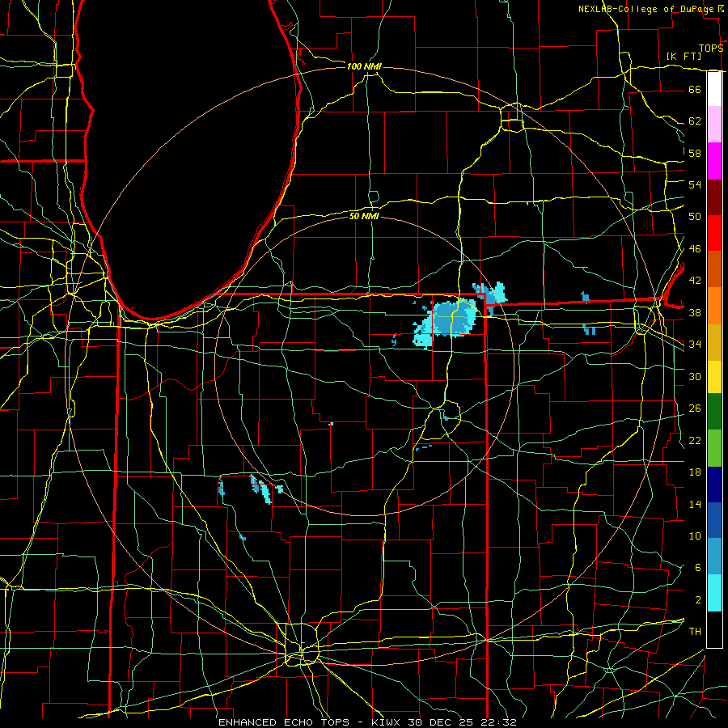Viewport: 728px width, 728px height.
Task: Click the dark green legend swatch
Action: (x=714, y=412)
